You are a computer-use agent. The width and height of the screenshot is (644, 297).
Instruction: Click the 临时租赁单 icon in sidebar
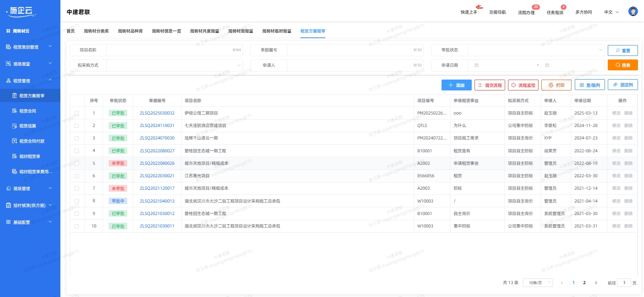tap(14, 156)
